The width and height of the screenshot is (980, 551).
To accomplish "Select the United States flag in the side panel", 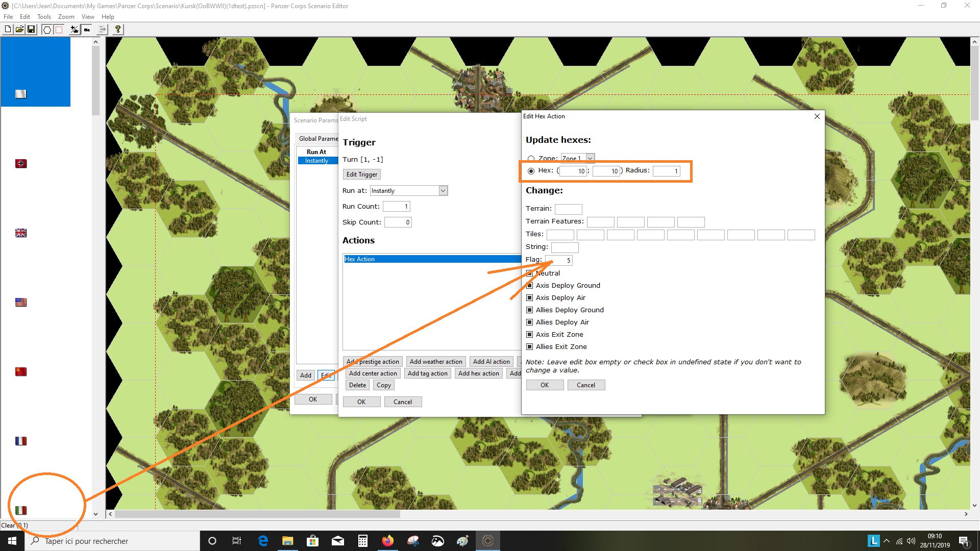I will pos(21,303).
